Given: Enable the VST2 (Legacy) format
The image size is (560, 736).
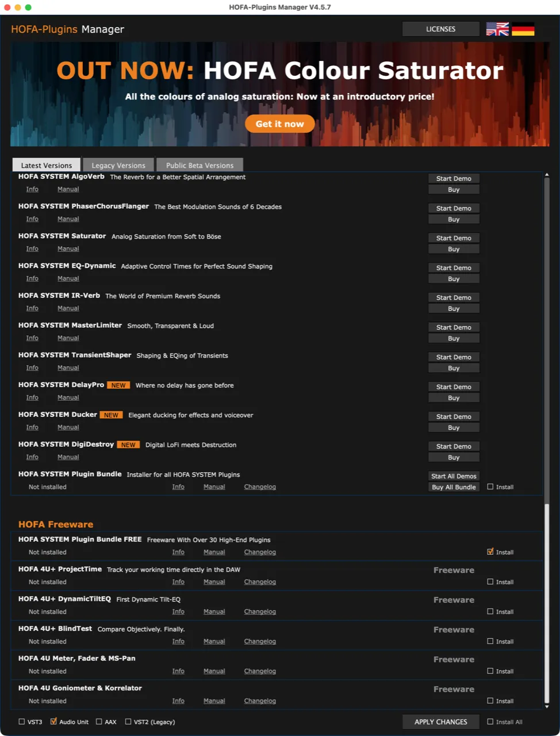Looking at the screenshot, I should point(128,722).
